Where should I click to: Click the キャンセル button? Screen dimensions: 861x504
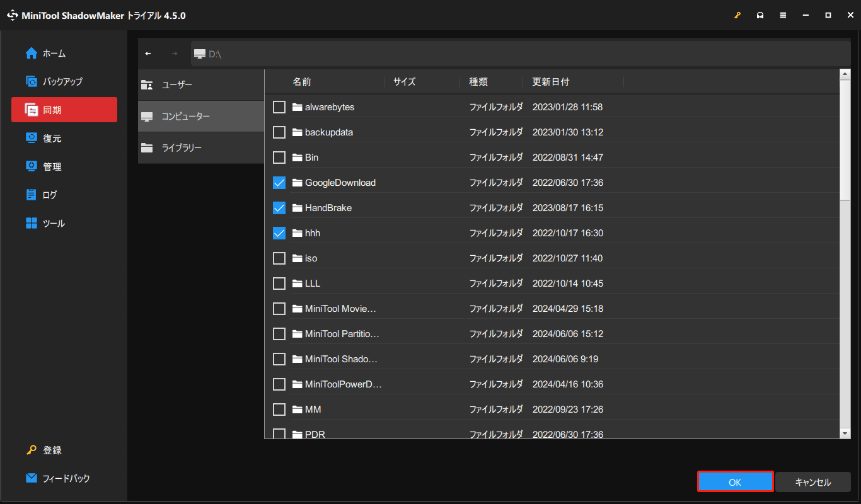(813, 482)
